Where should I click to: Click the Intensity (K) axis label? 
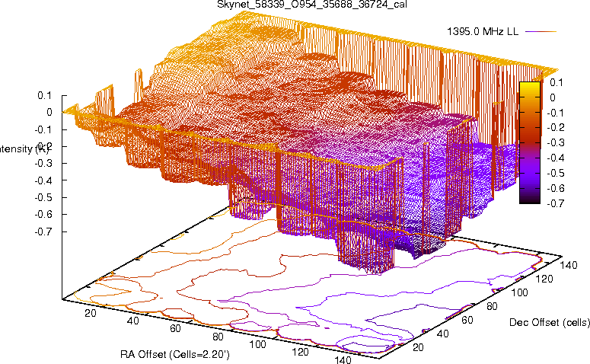24,149
